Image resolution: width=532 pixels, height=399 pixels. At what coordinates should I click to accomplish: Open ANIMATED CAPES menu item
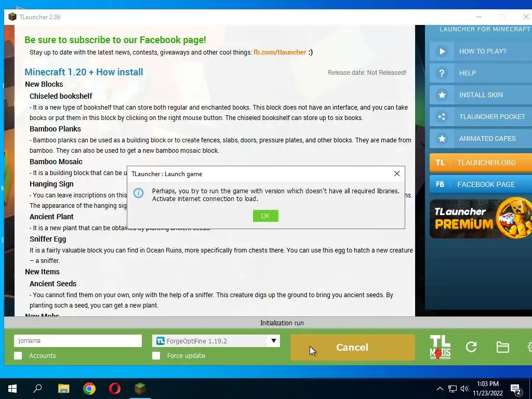[481, 138]
